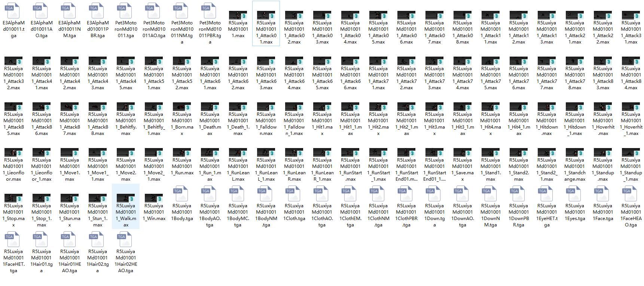Select the file name R5LuxiyaMd010011_Attack31.max
The width and height of the screenshot is (644, 286).
pos(631,32)
